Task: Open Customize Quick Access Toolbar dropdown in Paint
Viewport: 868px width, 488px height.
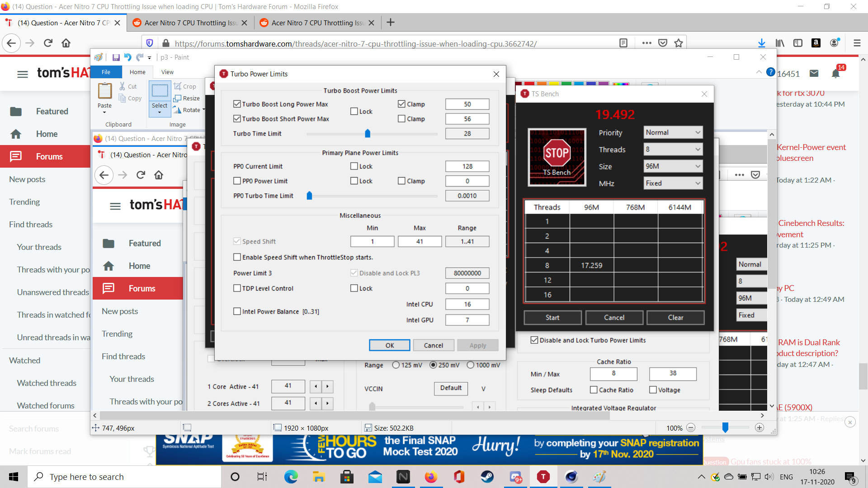Action: (150, 58)
